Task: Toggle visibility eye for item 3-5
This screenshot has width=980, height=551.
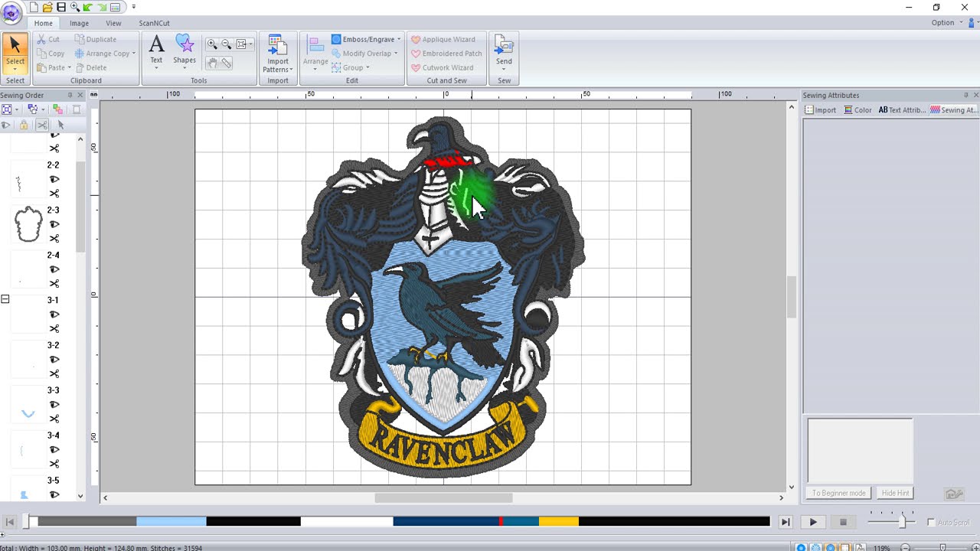Action: 54,495
